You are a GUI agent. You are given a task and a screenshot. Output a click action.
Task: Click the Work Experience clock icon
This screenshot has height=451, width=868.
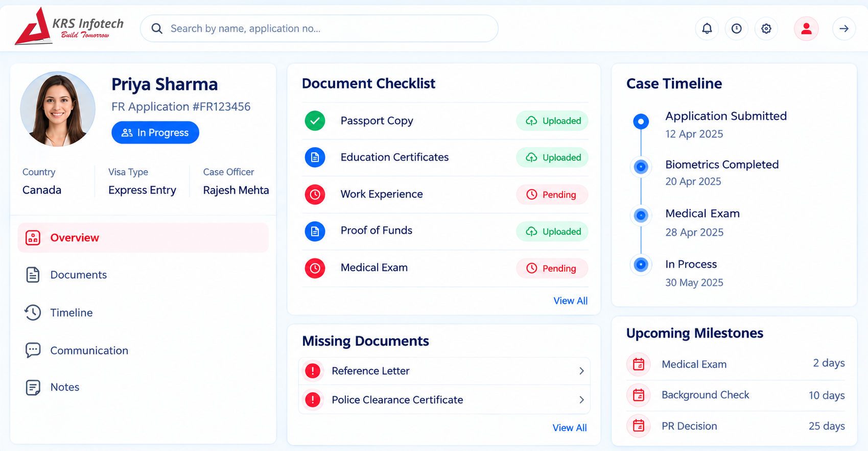[315, 195]
